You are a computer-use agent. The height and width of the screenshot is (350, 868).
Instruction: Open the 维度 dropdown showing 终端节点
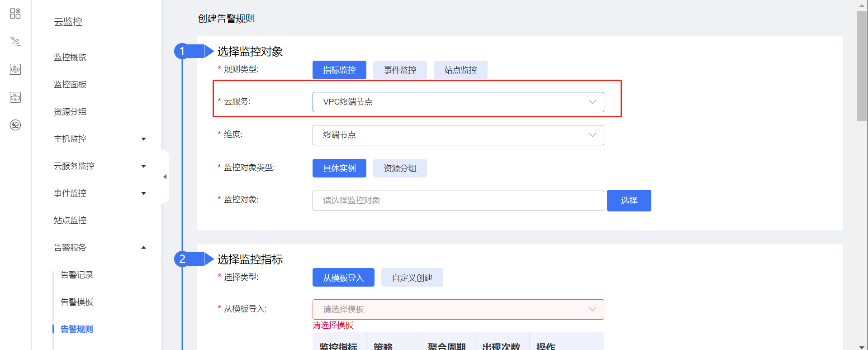458,135
